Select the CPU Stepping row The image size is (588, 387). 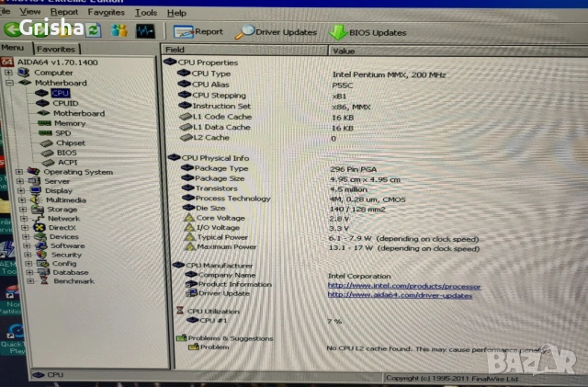262,96
